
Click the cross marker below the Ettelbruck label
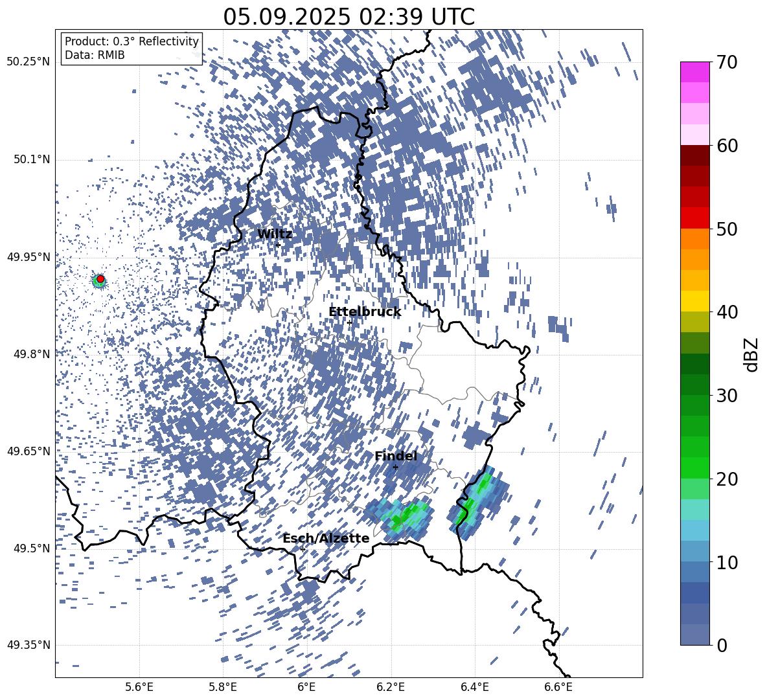[349, 323]
